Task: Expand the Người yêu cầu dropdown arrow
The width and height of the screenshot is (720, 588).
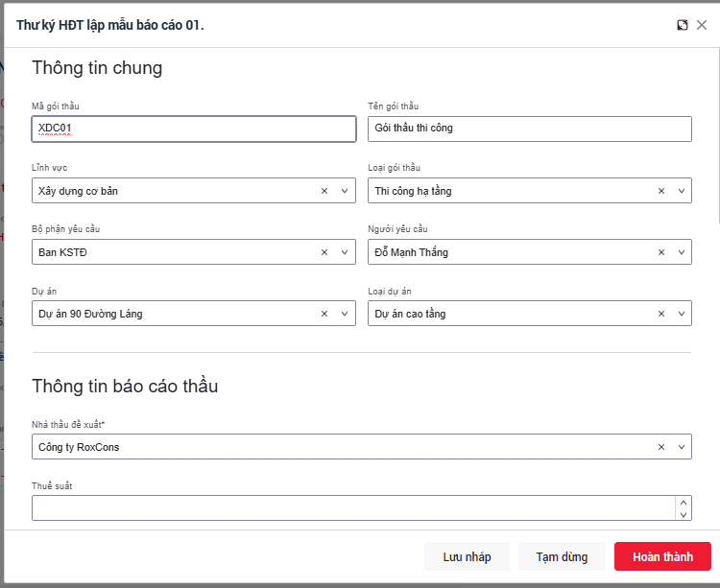Action: (x=681, y=252)
